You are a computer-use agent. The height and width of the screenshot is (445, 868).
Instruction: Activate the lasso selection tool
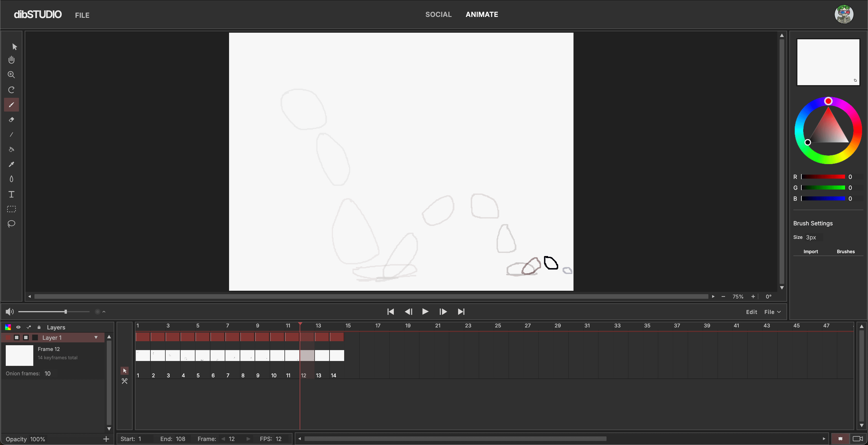11,224
